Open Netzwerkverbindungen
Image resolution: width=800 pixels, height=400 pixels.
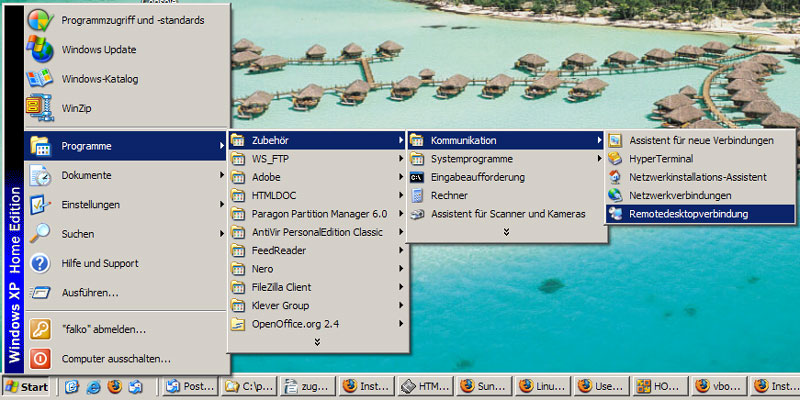700,195
